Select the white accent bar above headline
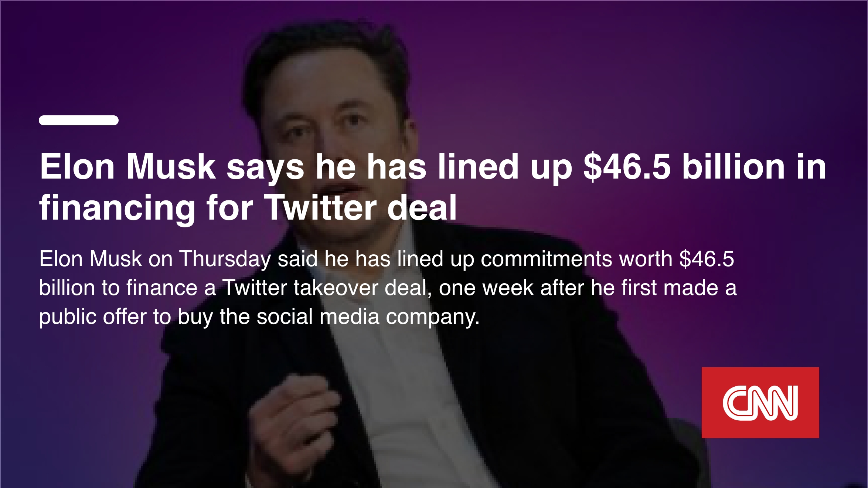This screenshot has width=868, height=488. click(x=79, y=120)
